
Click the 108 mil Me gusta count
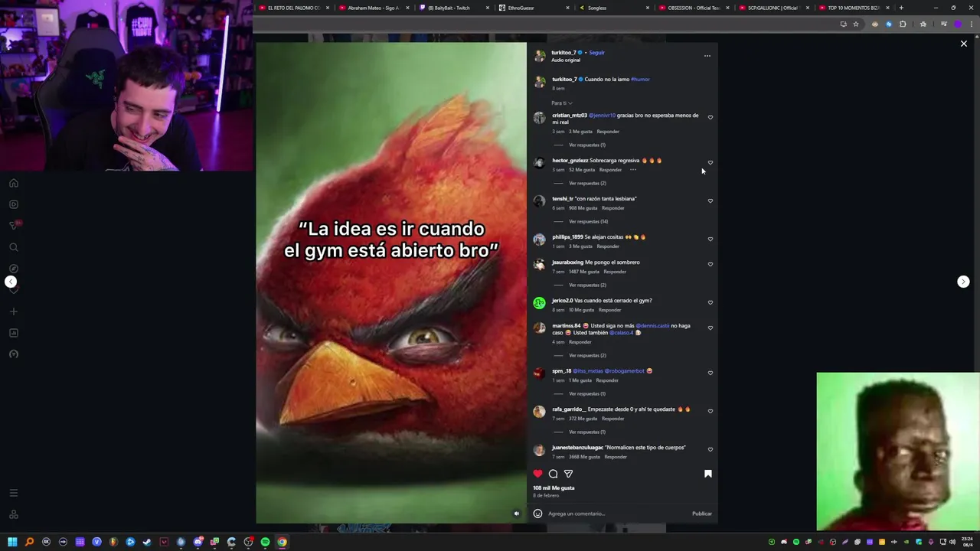(x=554, y=487)
